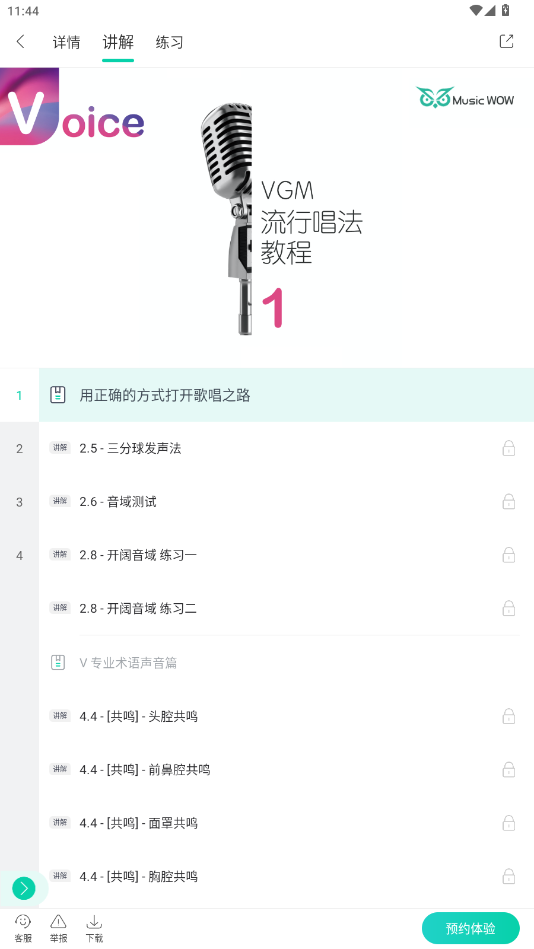
Task: Select chapter number 3 in sidebar
Action: (x=19, y=502)
